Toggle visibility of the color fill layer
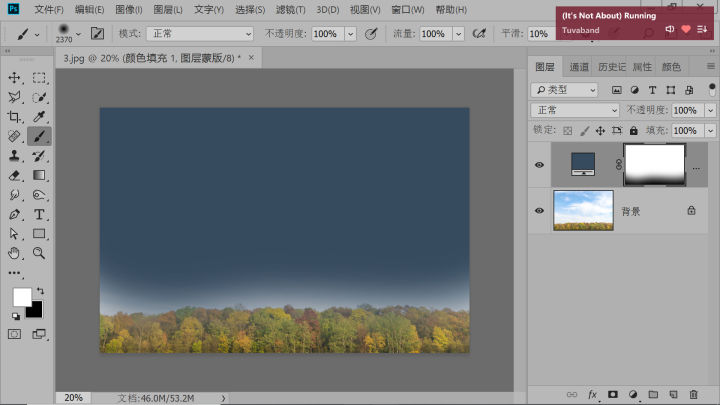 [x=540, y=165]
